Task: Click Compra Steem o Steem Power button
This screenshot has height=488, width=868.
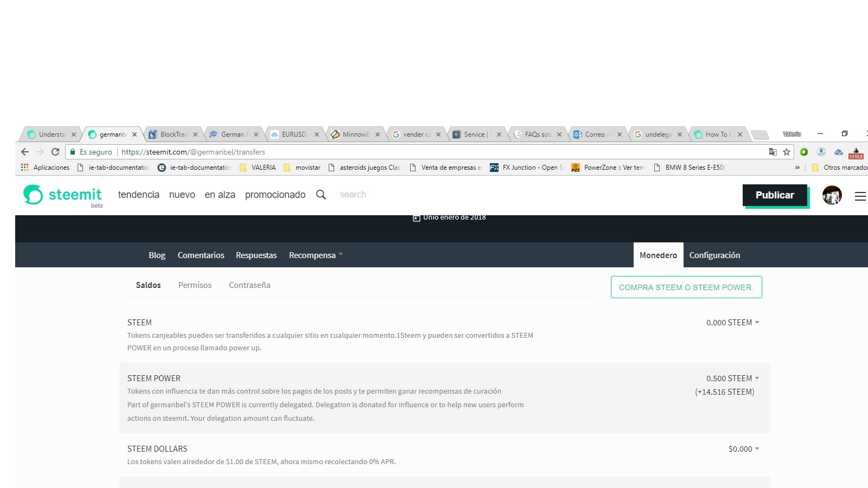Action: point(686,287)
